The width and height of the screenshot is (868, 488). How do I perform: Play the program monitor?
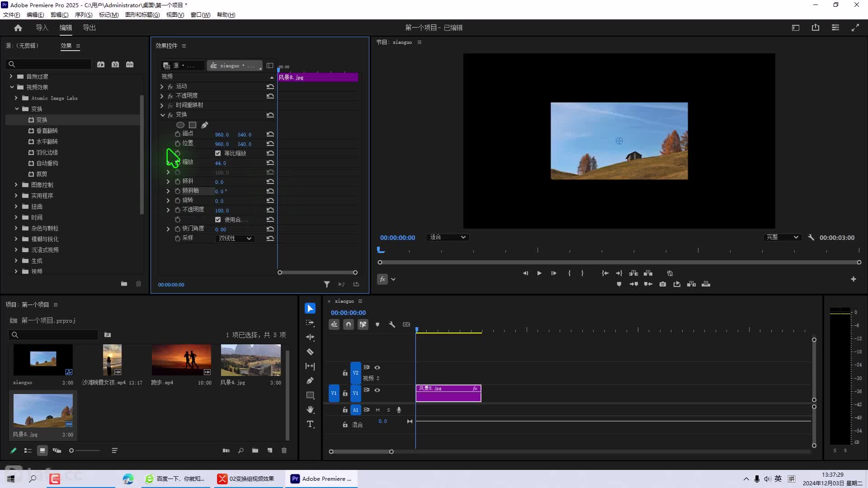click(539, 273)
